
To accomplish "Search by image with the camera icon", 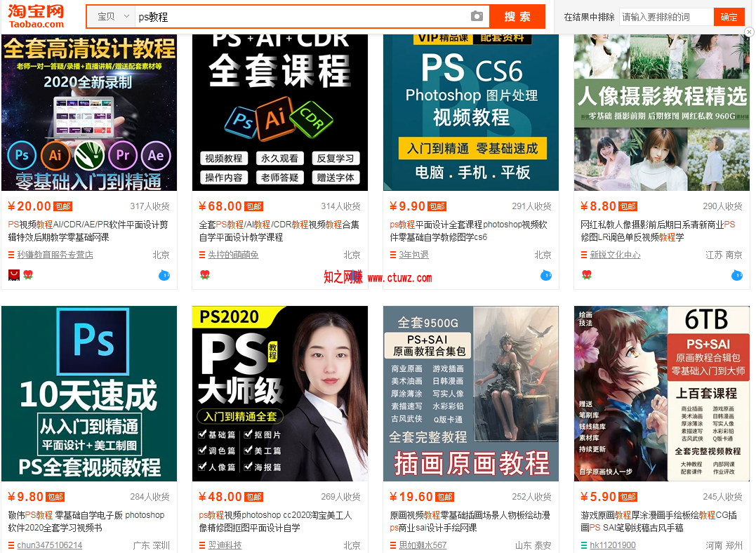I will (x=477, y=16).
